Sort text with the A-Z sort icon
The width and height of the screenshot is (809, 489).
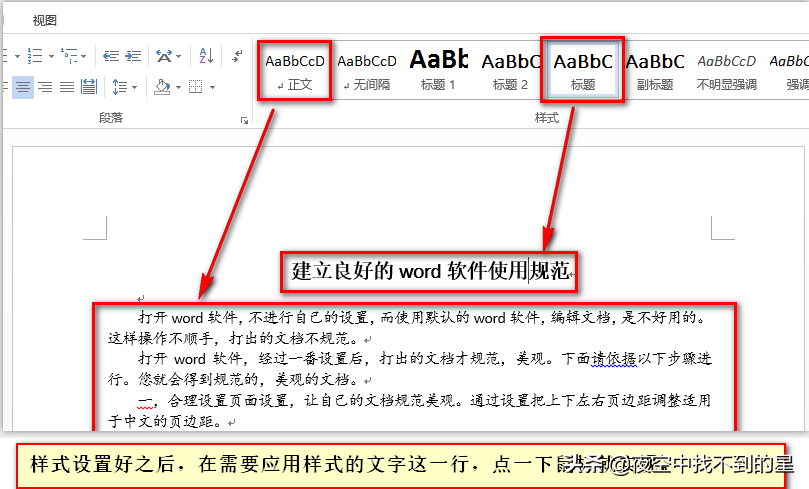206,55
